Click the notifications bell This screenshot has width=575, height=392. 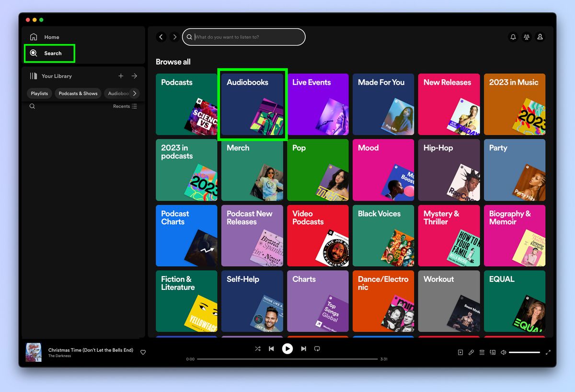click(x=513, y=37)
